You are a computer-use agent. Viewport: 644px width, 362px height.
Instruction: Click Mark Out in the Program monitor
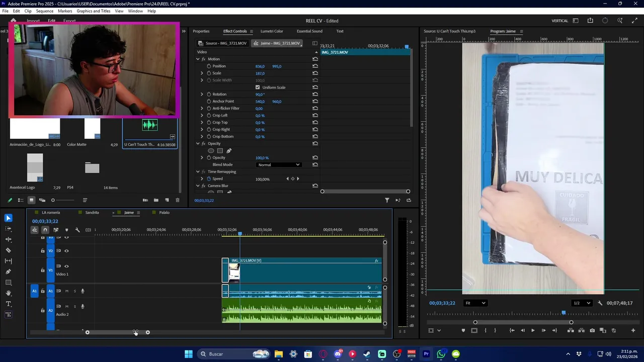click(495, 330)
